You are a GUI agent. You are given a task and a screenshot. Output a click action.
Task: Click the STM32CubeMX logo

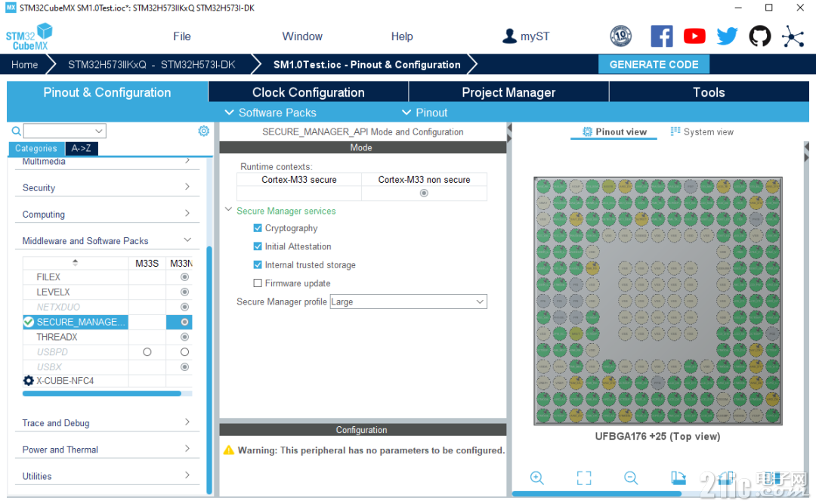point(29,36)
